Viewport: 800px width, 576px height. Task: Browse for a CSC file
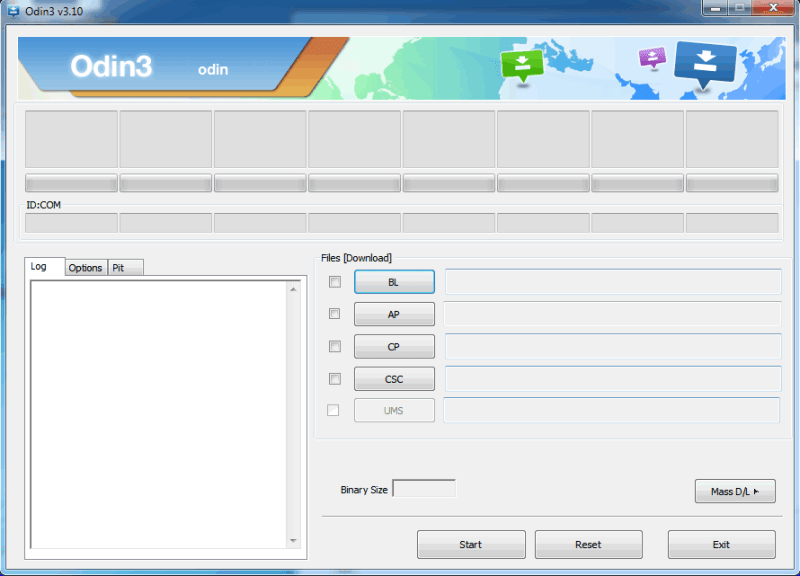pos(394,379)
